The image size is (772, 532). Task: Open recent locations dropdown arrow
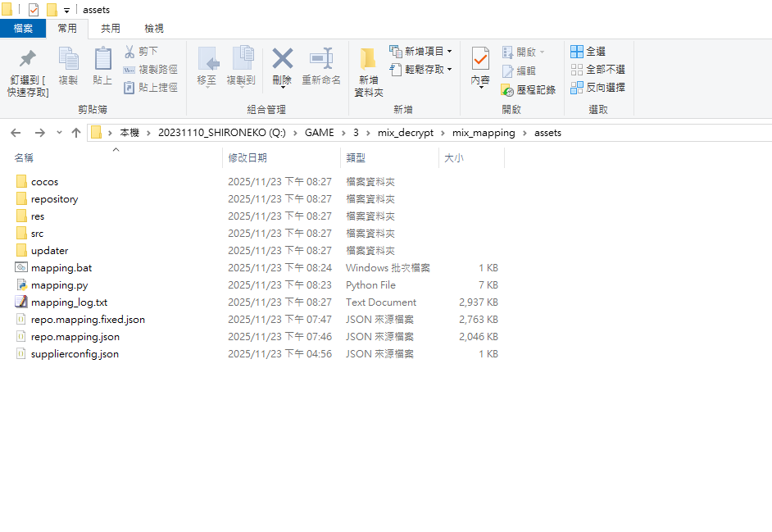point(59,133)
